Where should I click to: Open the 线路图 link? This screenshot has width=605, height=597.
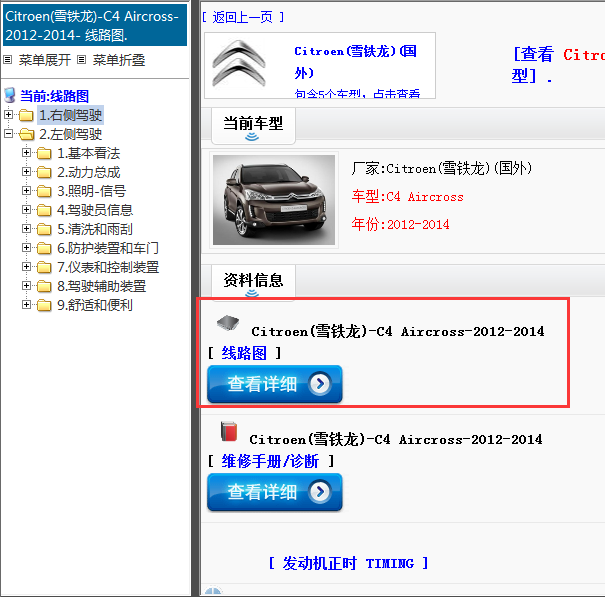point(244,353)
